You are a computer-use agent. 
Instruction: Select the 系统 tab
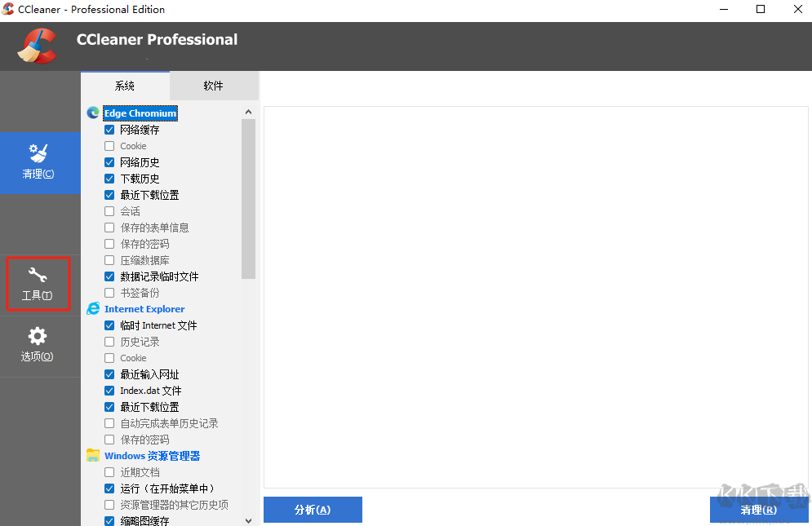tap(125, 85)
